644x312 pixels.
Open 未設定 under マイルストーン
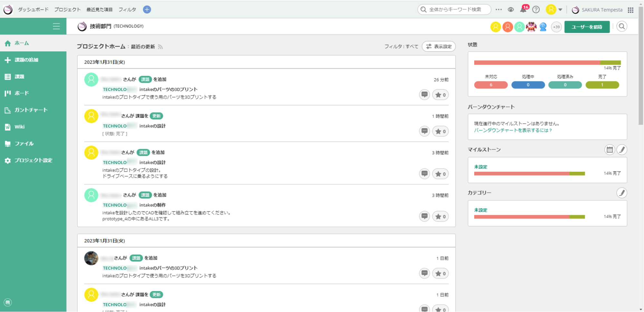coord(481,167)
